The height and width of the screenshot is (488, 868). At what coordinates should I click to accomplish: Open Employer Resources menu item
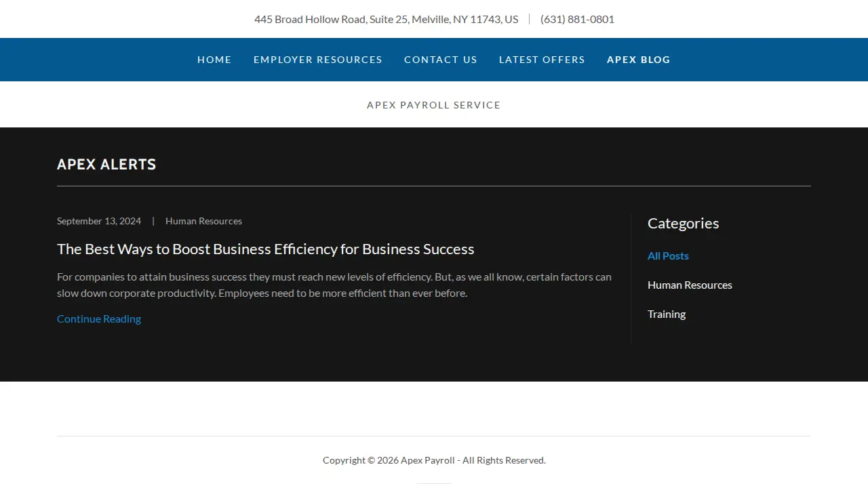pyautogui.click(x=318, y=60)
